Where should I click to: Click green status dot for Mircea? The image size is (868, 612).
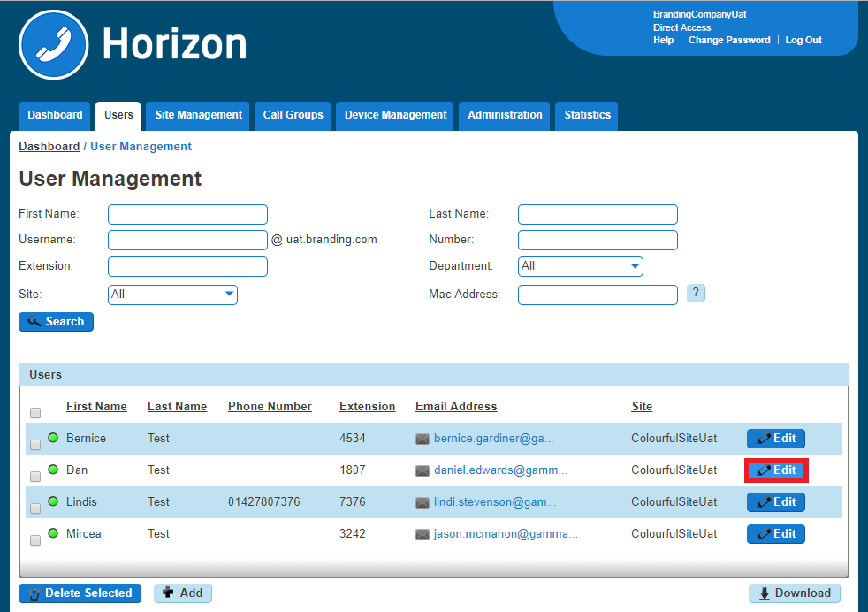53,533
